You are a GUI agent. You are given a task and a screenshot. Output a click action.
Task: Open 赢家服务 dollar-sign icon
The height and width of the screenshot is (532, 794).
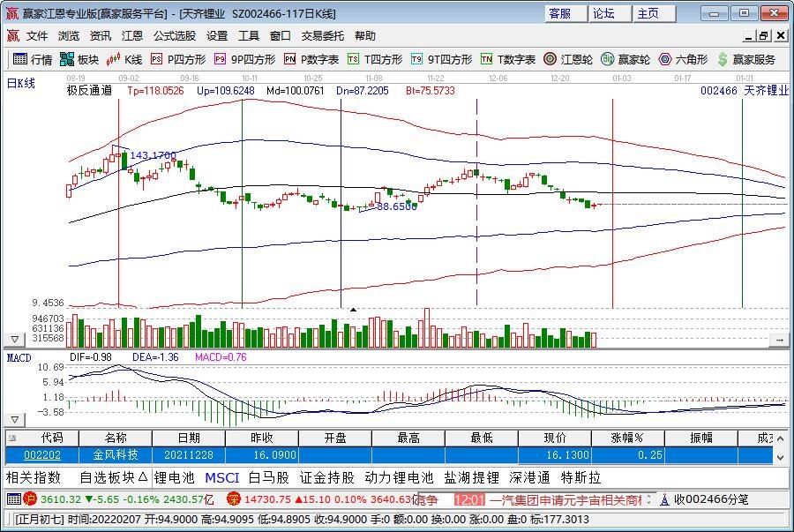click(x=746, y=59)
